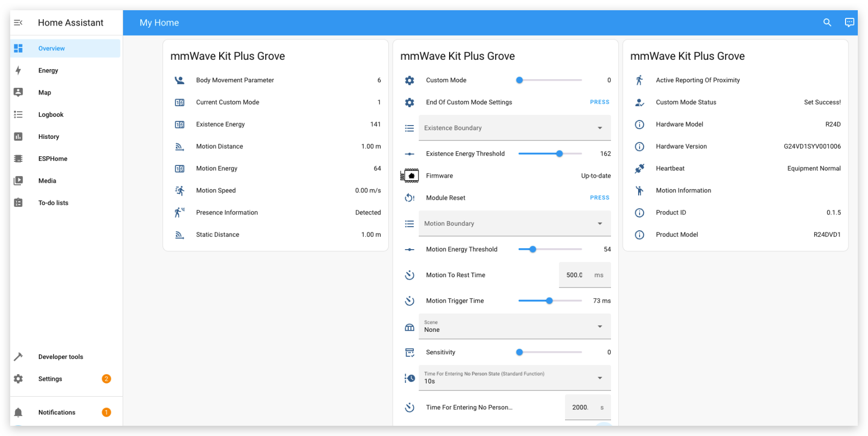Click the Current Custom Mode counter icon
Screen dimensions: 868x436
tap(179, 102)
